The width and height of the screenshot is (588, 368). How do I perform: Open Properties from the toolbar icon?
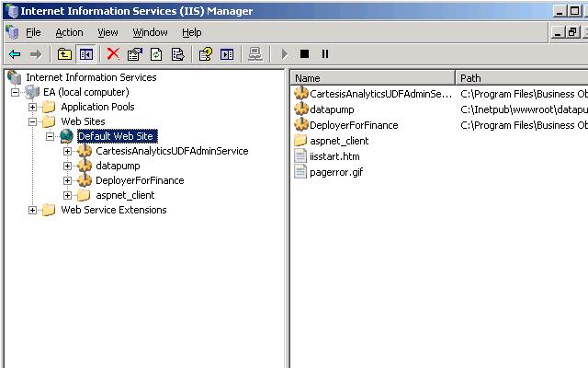(x=135, y=54)
